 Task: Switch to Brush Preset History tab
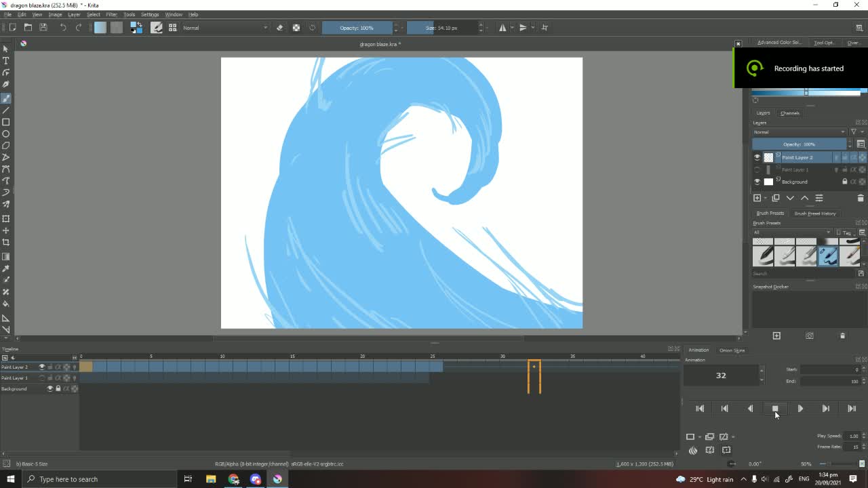815,213
